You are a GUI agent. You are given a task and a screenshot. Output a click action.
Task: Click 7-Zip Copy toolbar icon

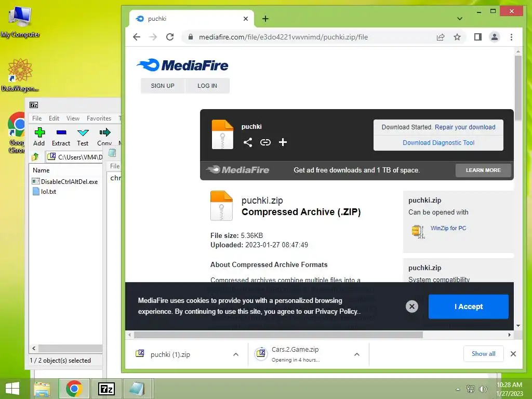coord(104,137)
